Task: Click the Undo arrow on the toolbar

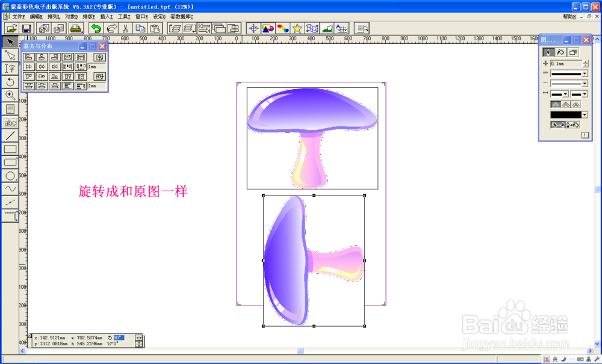Action: 96,28
